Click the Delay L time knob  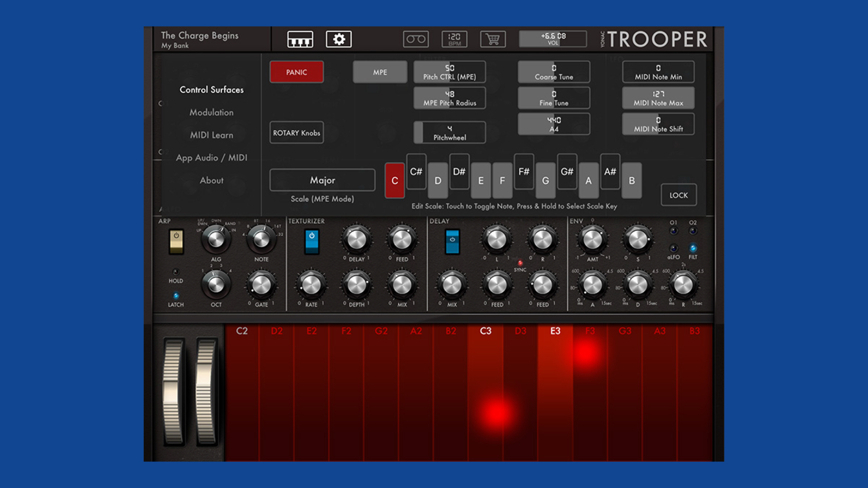point(497,239)
